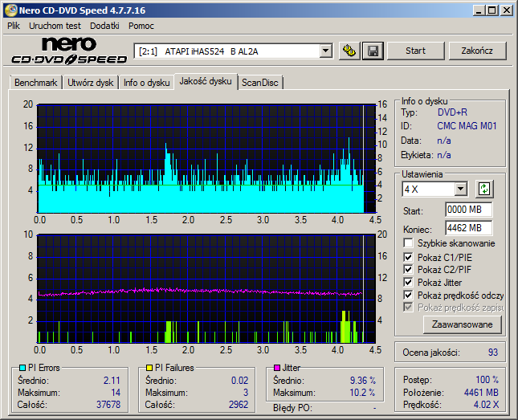Toggle Pokaż prędkość odczytu checkbox
The width and height of the screenshot is (518, 420).
(x=408, y=295)
